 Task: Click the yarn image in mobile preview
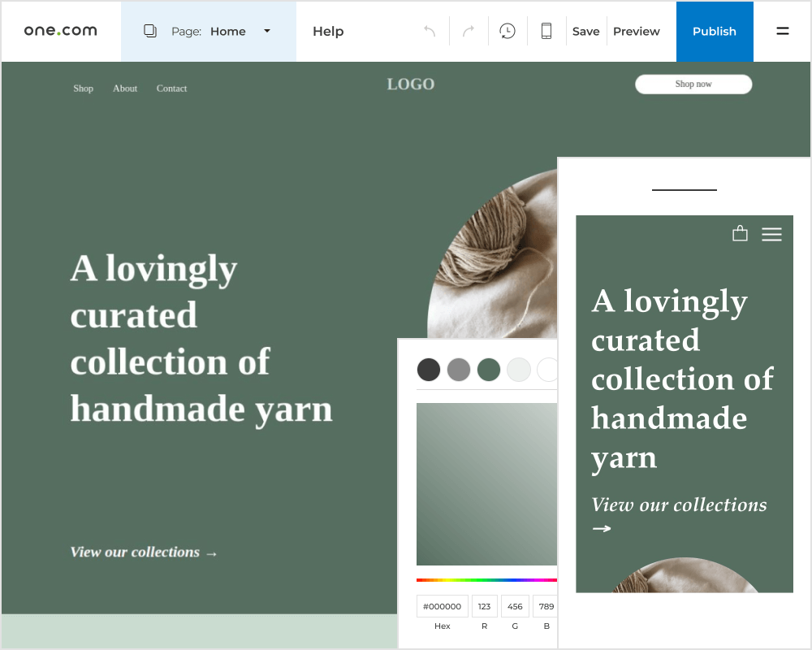[x=685, y=575]
